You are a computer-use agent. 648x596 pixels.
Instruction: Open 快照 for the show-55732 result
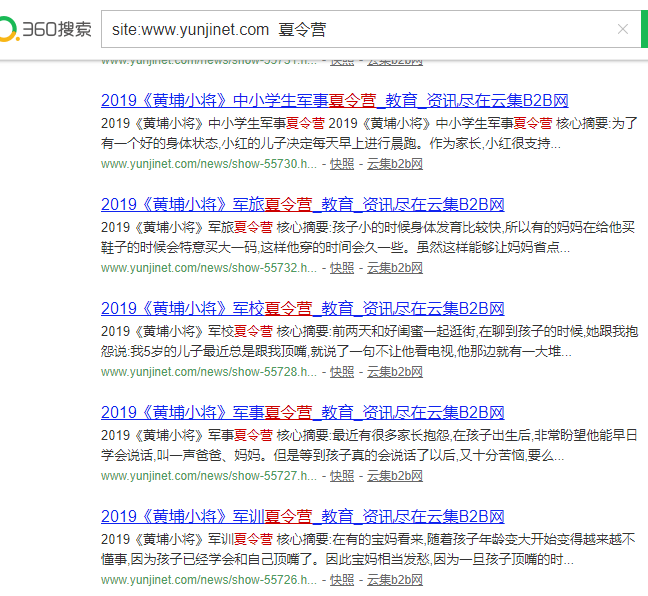(342, 268)
